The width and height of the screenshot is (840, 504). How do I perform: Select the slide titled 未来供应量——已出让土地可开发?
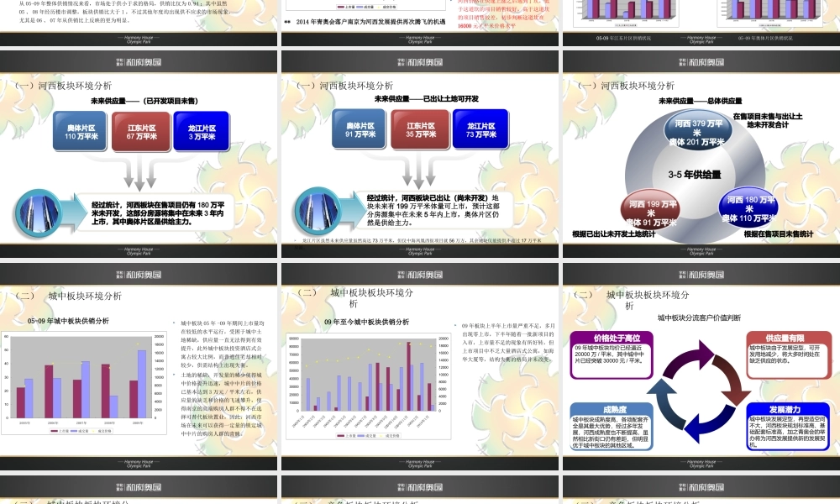(420, 155)
